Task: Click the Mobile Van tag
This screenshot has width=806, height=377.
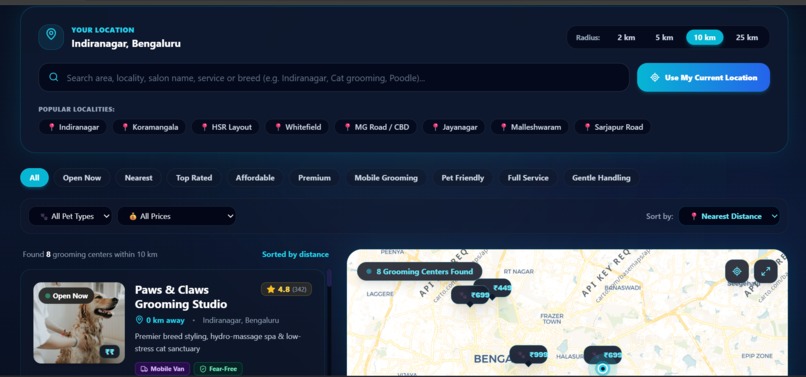Action: [x=162, y=369]
